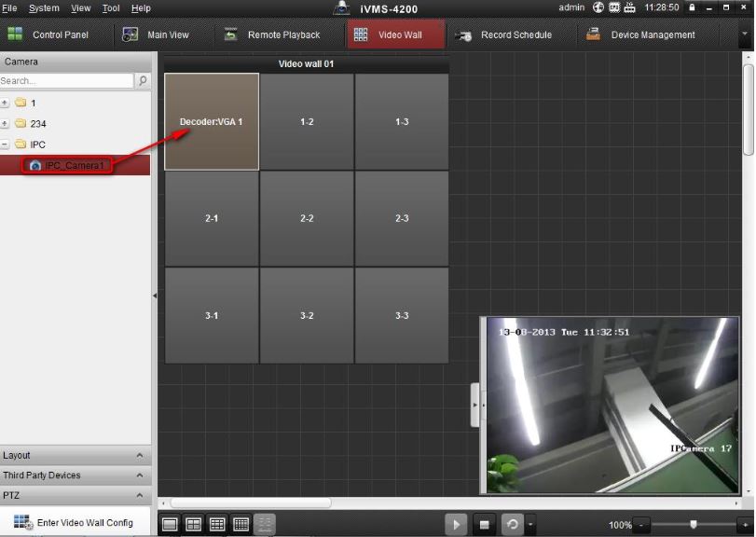This screenshot has height=537, width=756.
Task: Click the camera search field
Action: 66,80
